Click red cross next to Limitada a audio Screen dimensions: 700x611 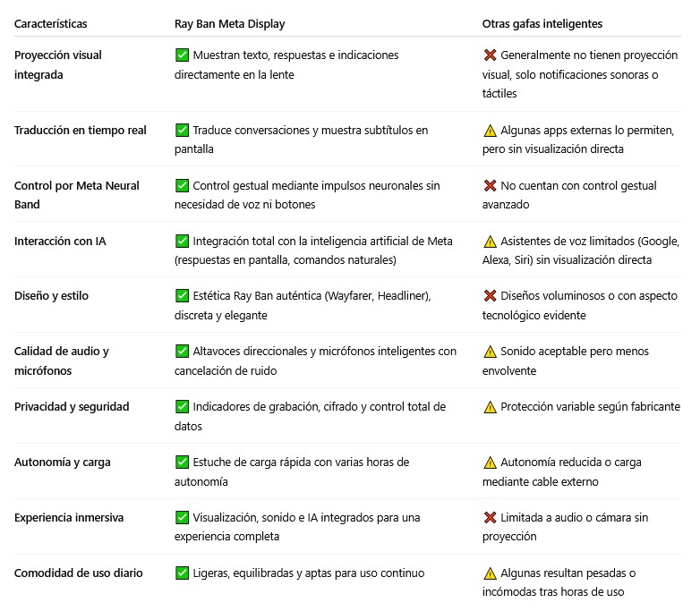click(490, 517)
